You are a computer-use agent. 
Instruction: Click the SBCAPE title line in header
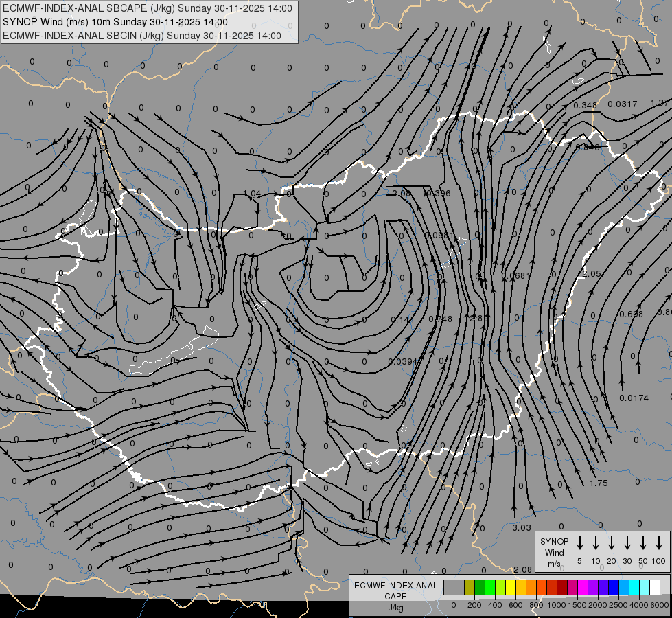coord(148,8)
